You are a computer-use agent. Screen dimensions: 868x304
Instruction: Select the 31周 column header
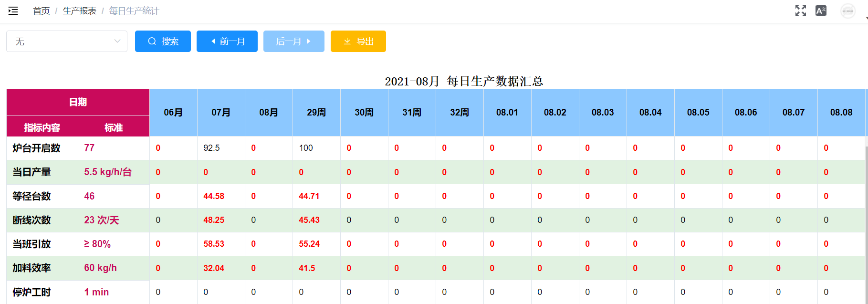click(x=412, y=113)
